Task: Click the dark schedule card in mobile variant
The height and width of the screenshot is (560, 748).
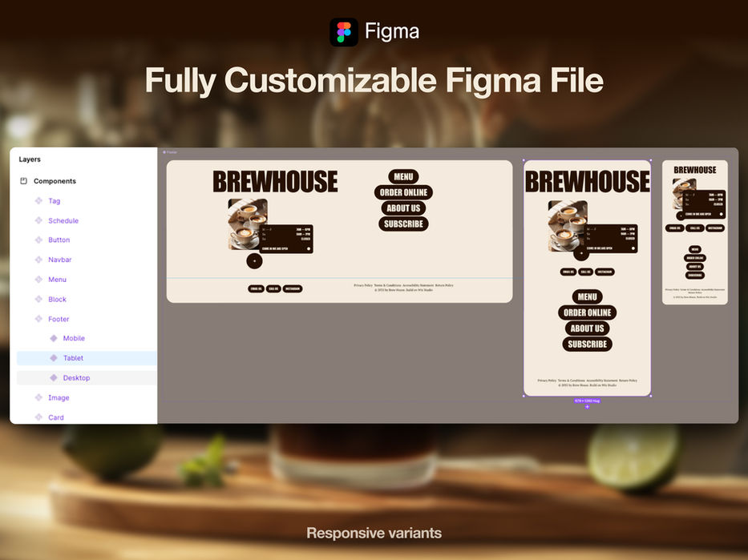Action: coord(705,204)
